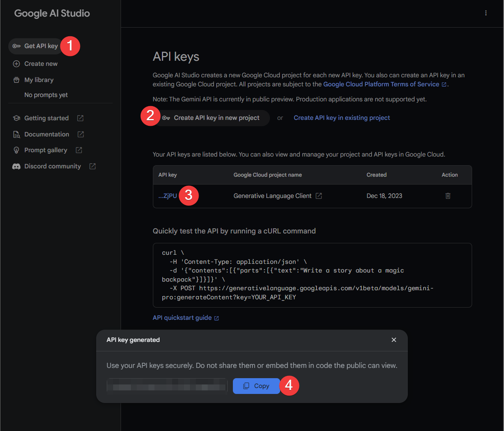Open Google Cloud Platform Terms of Service link
The image size is (504, 431).
381,84
